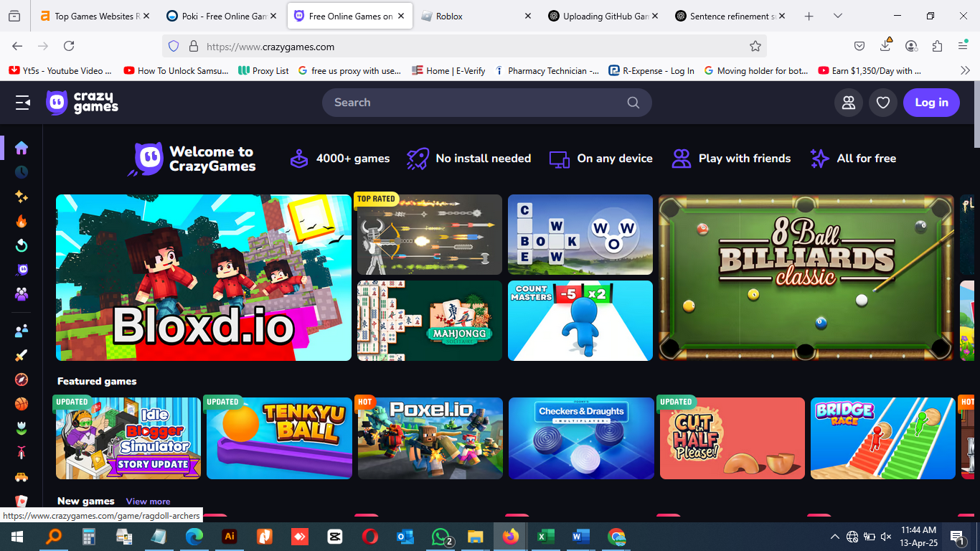Image resolution: width=980 pixels, height=551 pixels.
Task: Open the Yt5s - Youtube Video bookmark
Action: 60,70
